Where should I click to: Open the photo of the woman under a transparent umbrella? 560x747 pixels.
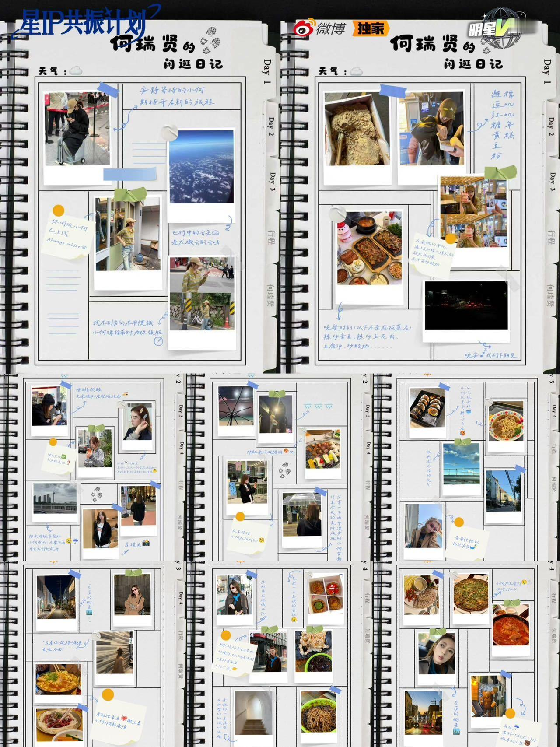tap(301, 519)
